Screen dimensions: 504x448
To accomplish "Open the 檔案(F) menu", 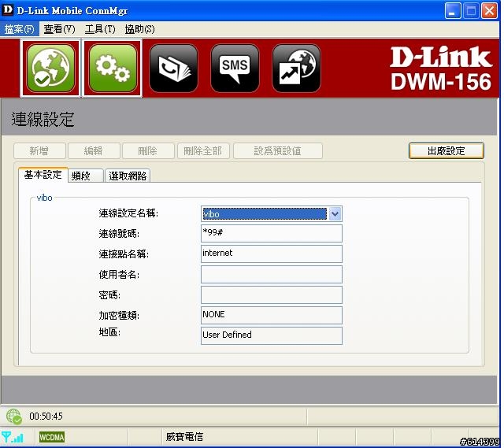I will (x=19, y=29).
